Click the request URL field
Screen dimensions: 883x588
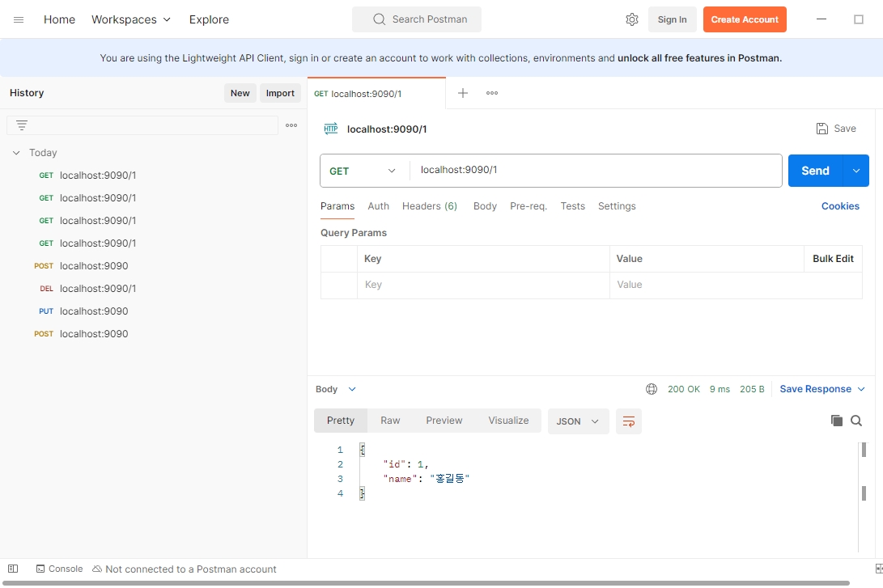[x=596, y=170]
